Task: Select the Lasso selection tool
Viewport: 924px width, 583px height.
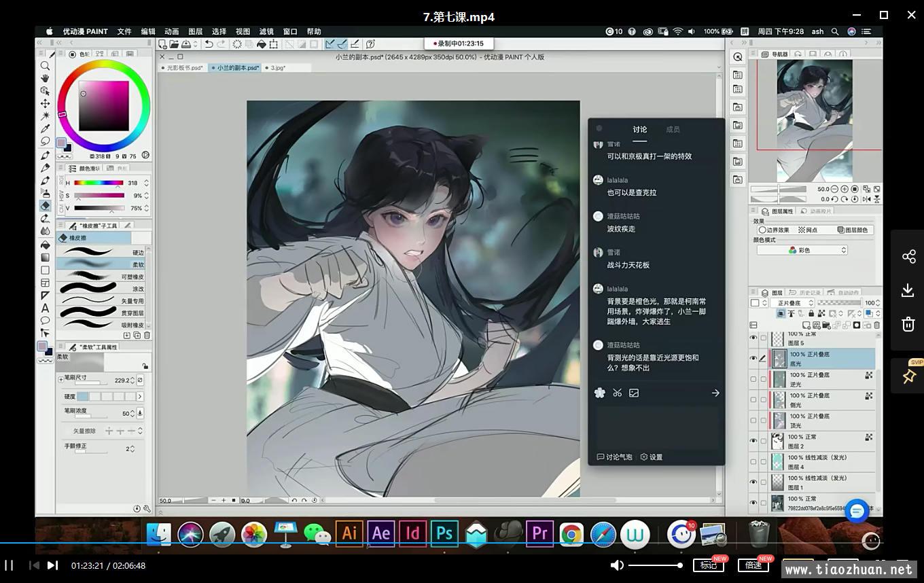Action: click(45, 141)
